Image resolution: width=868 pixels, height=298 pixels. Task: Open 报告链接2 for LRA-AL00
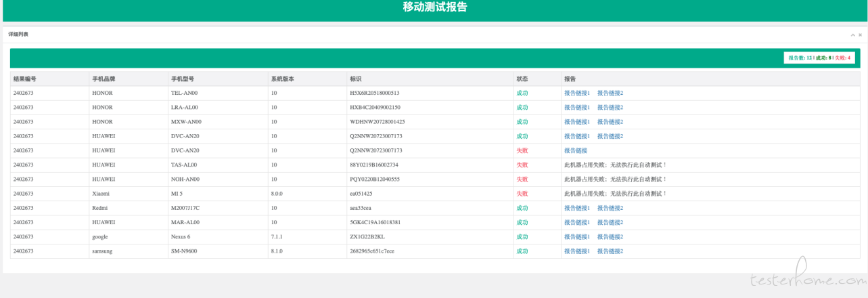tap(610, 108)
